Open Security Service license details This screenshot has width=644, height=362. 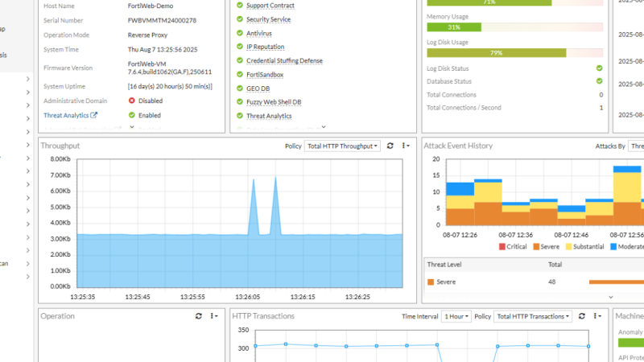coord(268,19)
